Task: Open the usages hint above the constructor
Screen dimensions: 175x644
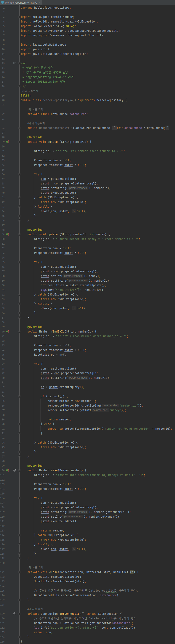Action: pos(36,123)
